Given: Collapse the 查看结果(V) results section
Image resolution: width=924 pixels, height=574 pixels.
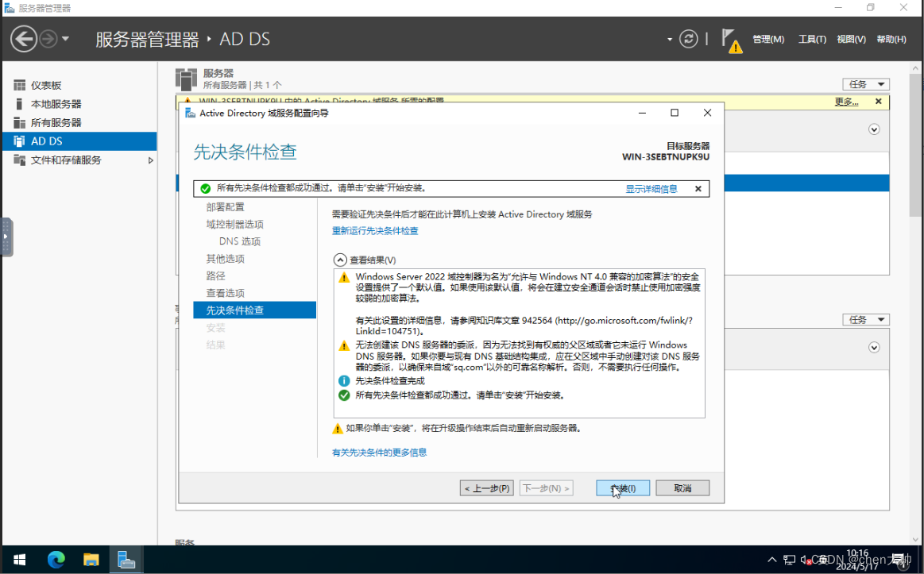Looking at the screenshot, I should tap(340, 260).
